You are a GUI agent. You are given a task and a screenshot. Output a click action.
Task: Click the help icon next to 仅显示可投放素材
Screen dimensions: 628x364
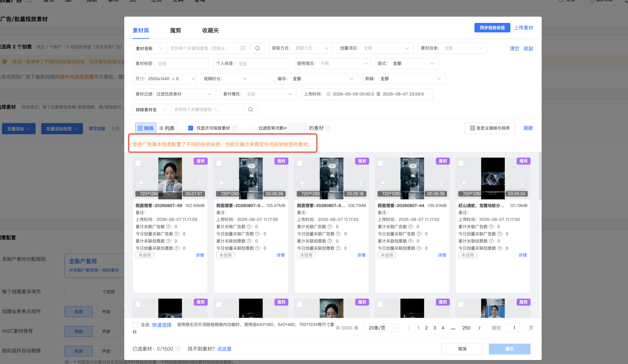pyautogui.click(x=235, y=128)
